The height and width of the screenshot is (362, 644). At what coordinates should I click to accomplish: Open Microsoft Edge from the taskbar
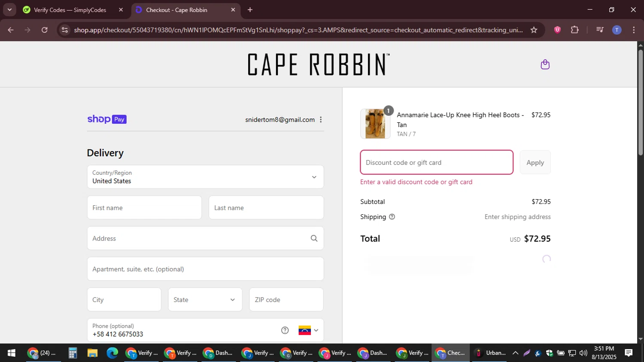point(112,353)
